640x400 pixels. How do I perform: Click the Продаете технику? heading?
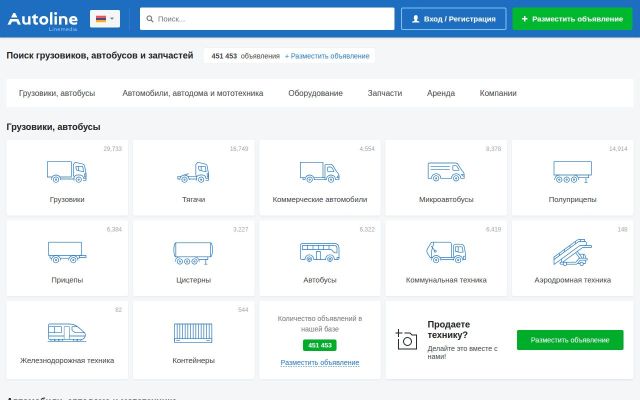pyautogui.click(x=449, y=329)
